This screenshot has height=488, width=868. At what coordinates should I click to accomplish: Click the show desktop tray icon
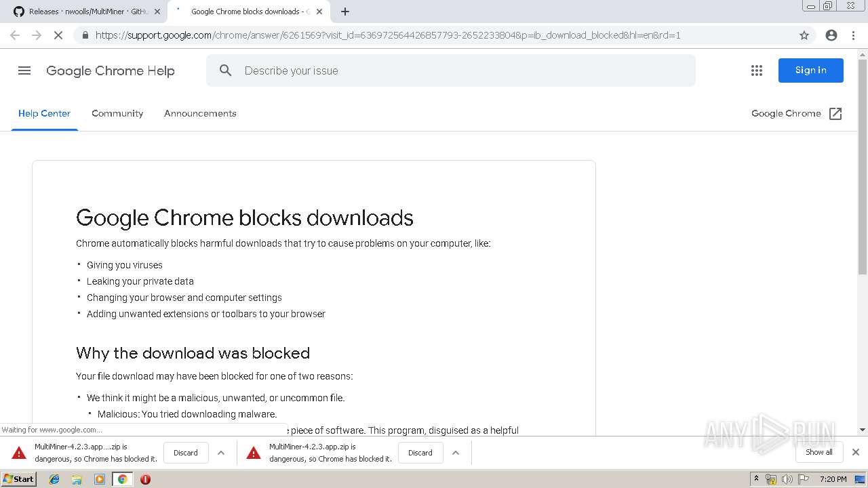(x=860, y=479)
